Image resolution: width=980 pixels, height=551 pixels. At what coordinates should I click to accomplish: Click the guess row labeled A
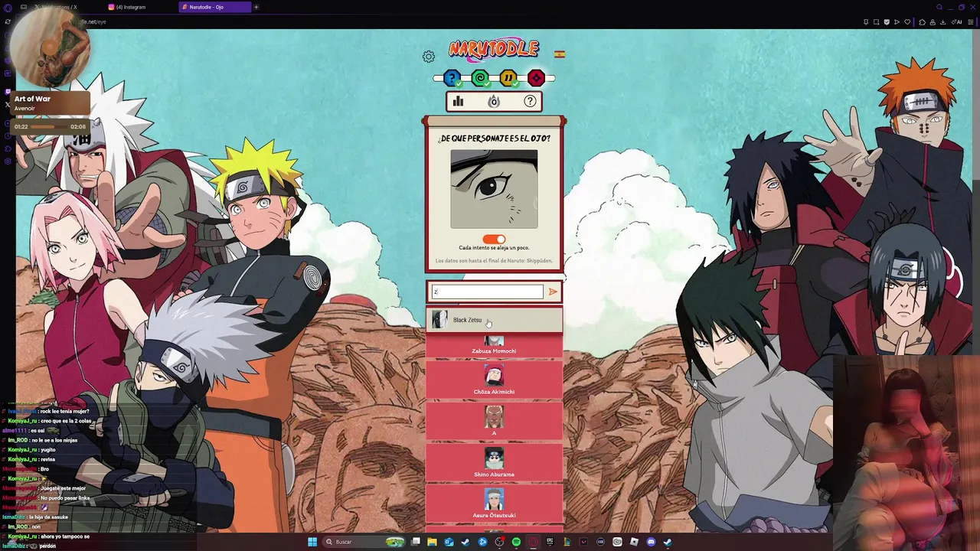coord(494,422)
